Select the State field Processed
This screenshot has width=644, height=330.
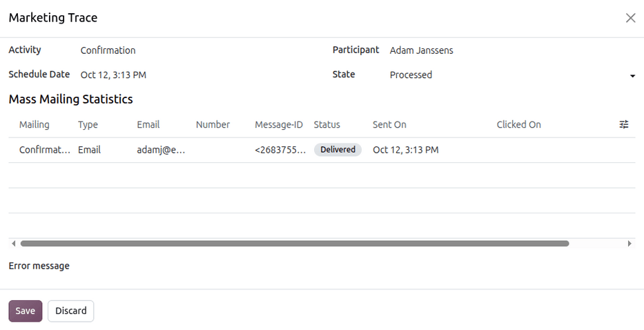tap(411, 75)
